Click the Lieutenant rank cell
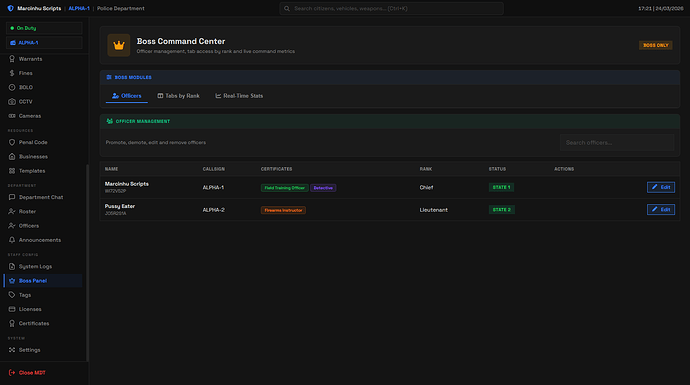This screenshot has width=690, height=385. (433, 210)
